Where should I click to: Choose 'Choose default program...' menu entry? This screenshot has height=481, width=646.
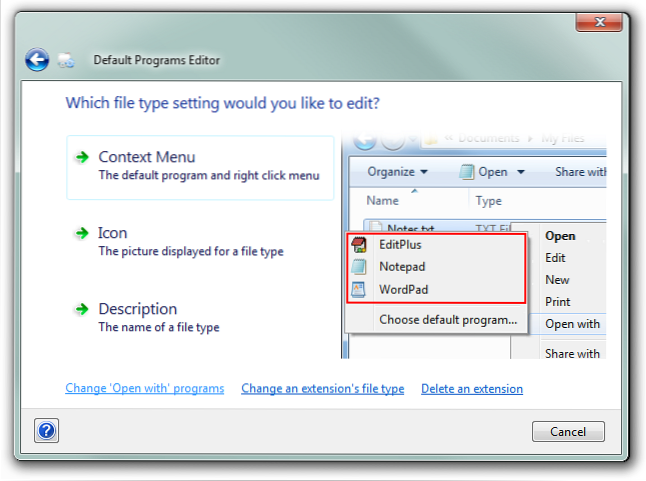[x=447, y=320]
